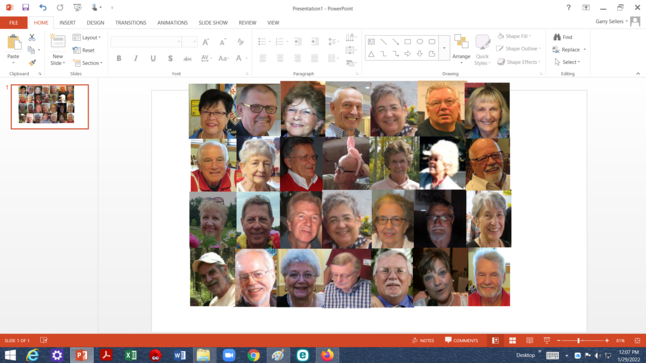Select the Oval shape in Drawing gallery
This screenshot has width=646, height=363.
pos(419,42)
